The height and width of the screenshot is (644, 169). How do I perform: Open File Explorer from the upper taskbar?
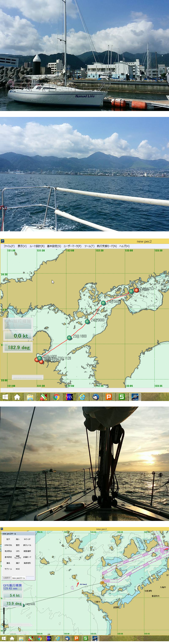pos(30,397)
